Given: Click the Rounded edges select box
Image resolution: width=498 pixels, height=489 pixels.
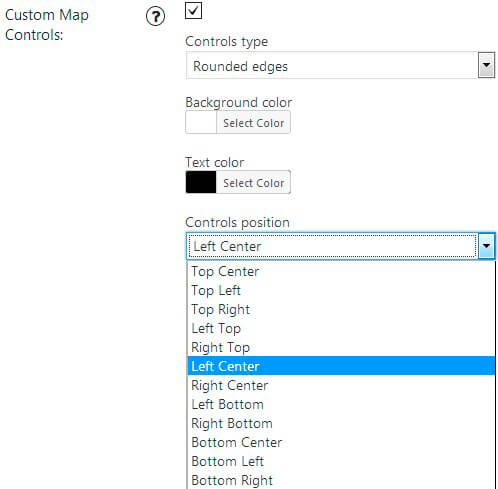Looking at the screenshot, I should click(340, 65).
